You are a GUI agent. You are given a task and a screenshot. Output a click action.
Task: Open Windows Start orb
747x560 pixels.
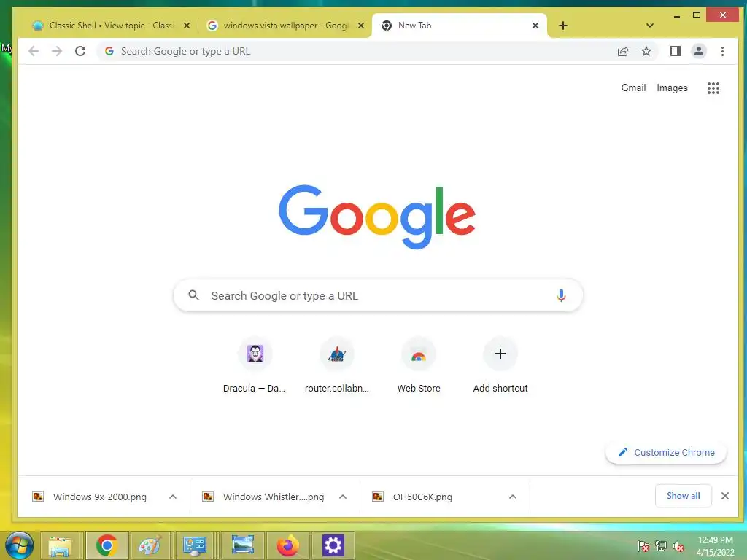(x=20, y=545)
